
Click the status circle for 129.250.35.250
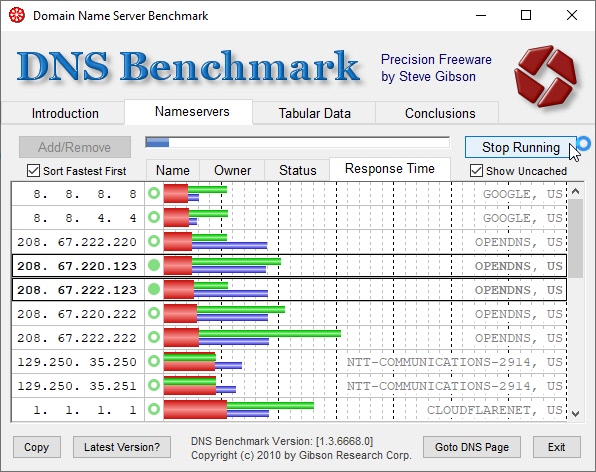click(x=154, y=361)
